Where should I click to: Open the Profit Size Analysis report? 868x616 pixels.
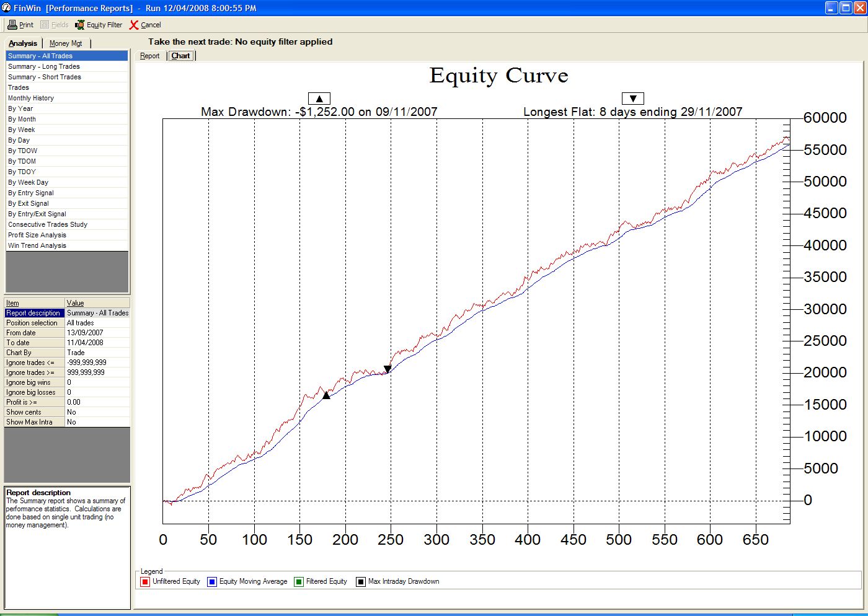click(67, 235)
